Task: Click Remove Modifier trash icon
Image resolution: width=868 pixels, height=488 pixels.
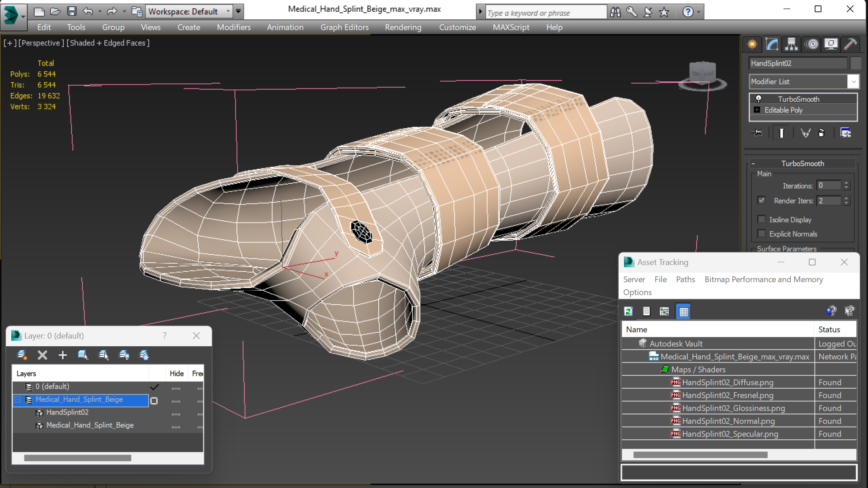Action: coord(821,133)
